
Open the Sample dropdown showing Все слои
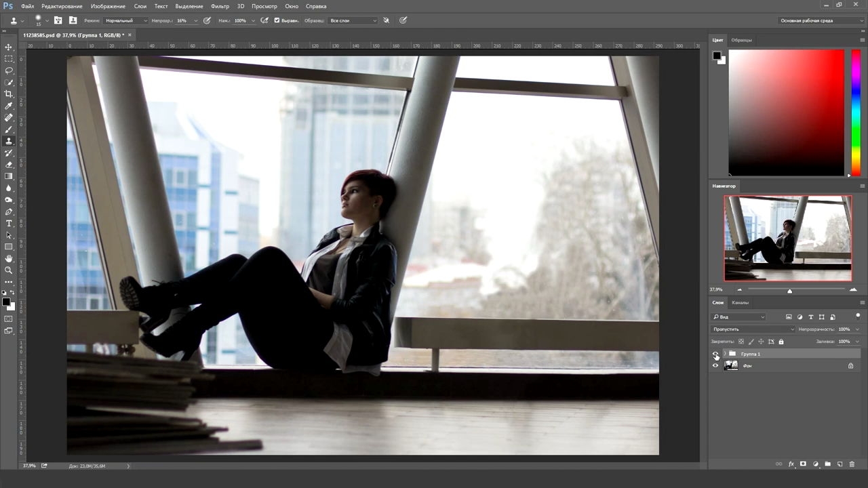tap(353, 20)
